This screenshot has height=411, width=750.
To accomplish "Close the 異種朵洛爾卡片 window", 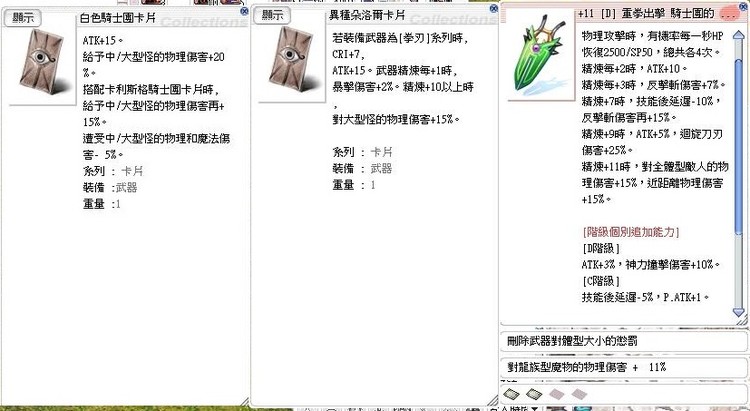I will 494,8.
